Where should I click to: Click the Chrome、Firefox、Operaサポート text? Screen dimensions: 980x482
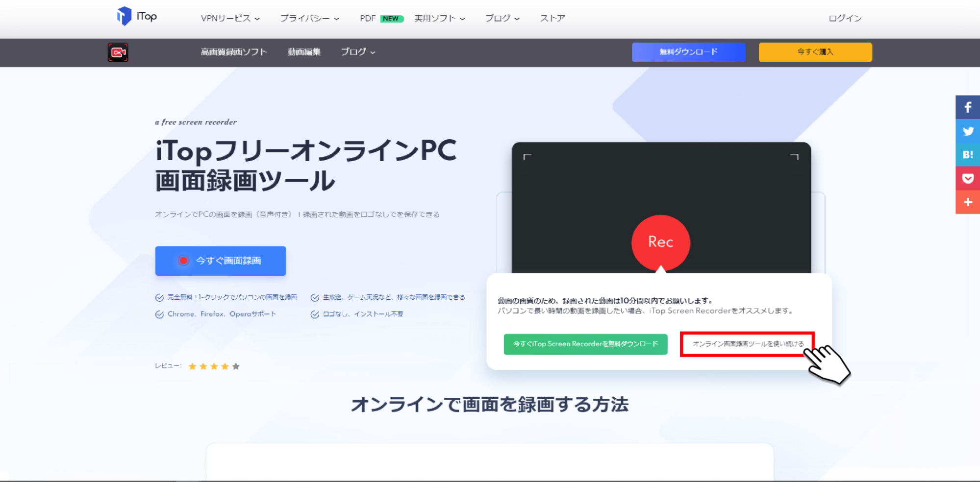coord(222,314)
